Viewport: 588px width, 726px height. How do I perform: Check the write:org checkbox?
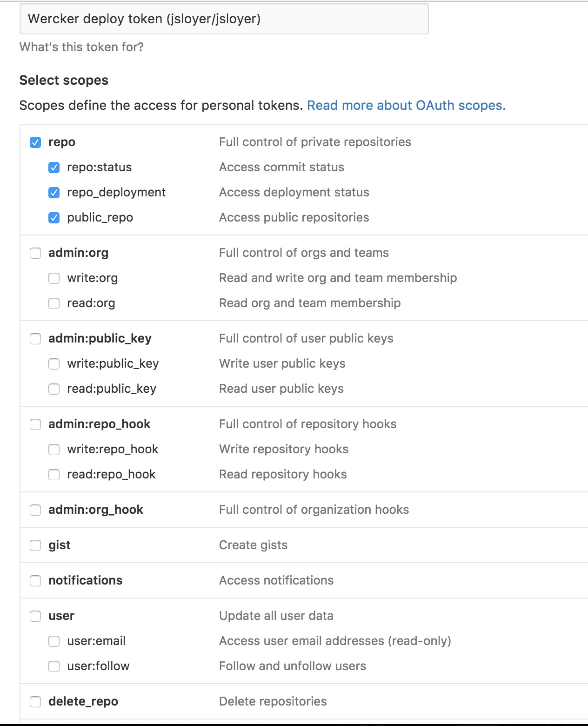coord(53,278)
